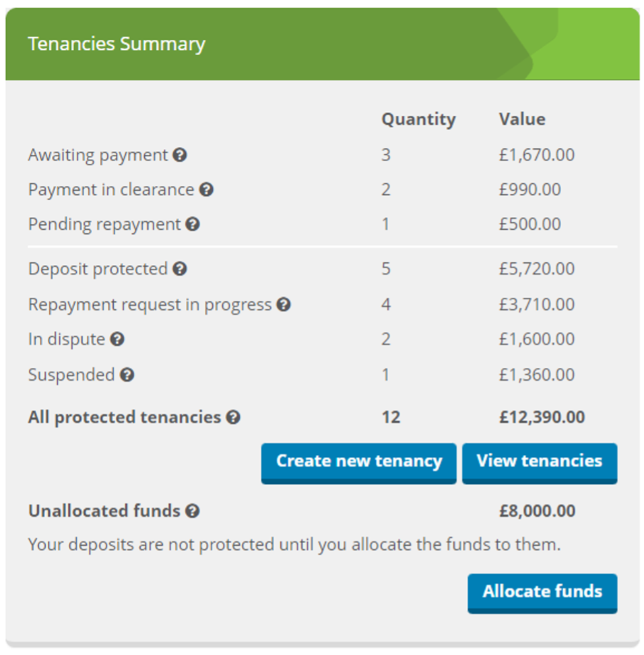The image size is (644, 655).
Task: Select the Tenancies Summary header title
Action: coord(117,44)
